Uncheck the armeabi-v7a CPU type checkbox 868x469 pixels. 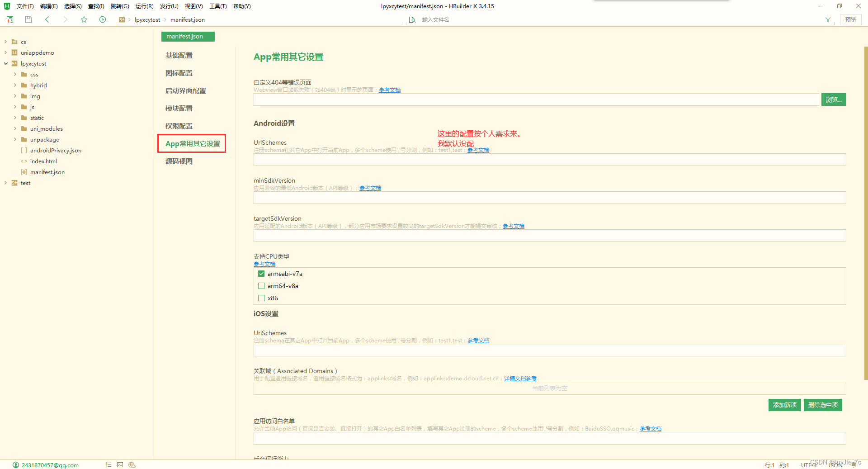pos(261,274)
